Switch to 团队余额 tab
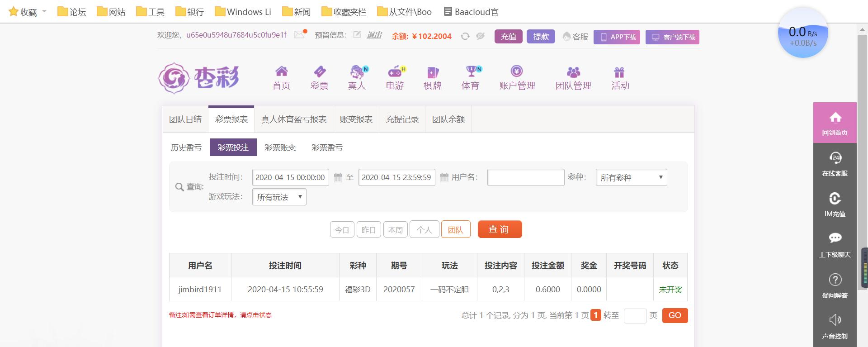This screenshot has width=868, height=347. click(448, 119)
